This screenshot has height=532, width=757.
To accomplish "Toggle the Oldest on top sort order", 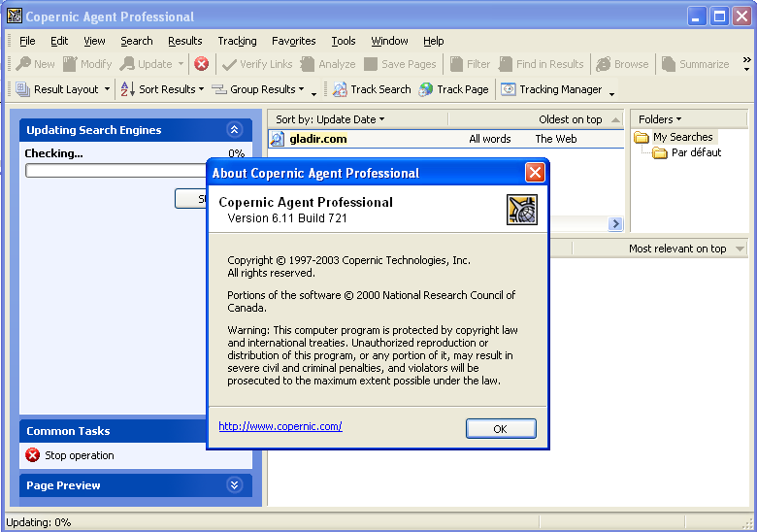I will click(x=578, y=119).
